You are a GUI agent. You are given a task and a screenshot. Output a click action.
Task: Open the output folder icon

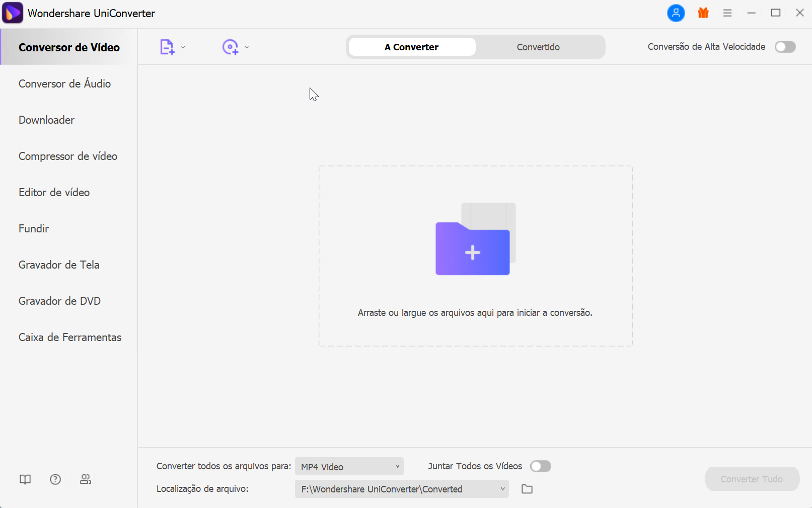527,489
